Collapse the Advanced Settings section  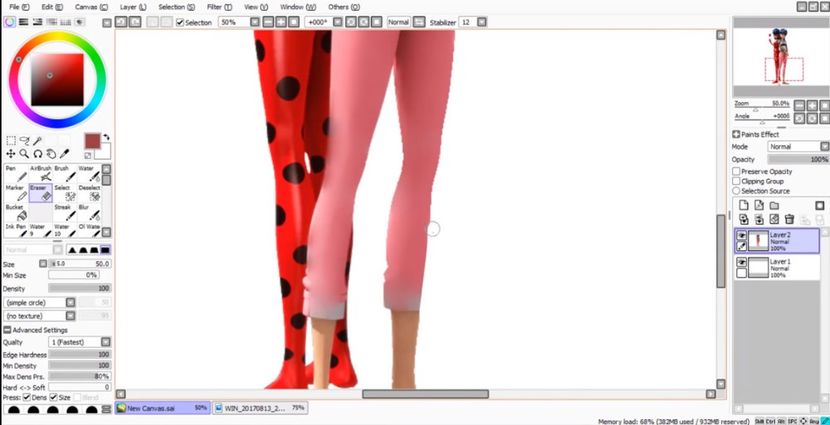coord(8,330)
